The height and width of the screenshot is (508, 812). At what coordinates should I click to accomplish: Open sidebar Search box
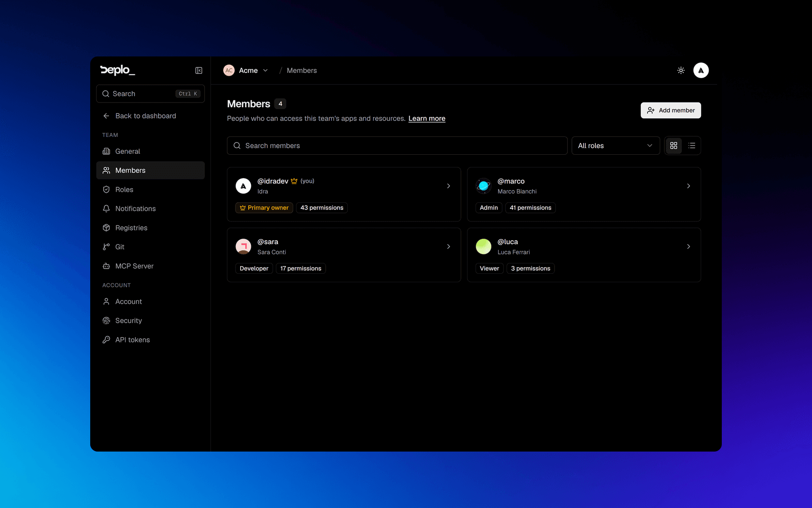pos(150,94)
